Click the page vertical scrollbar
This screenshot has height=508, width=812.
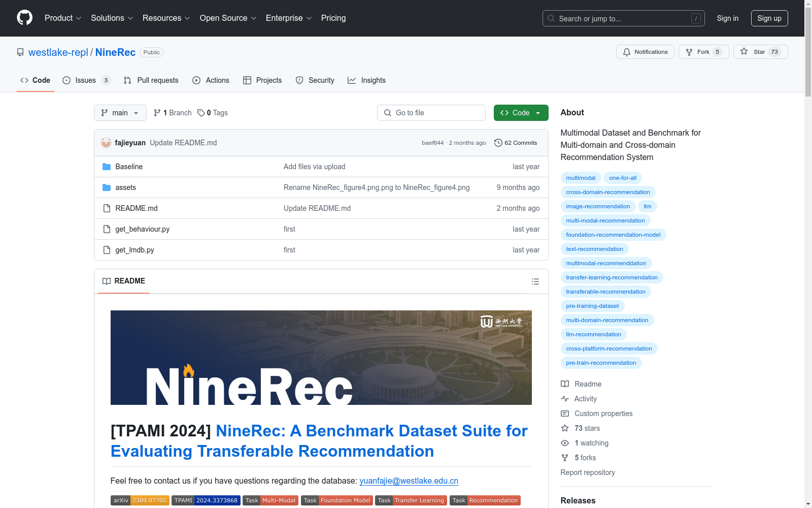[808, 254]
